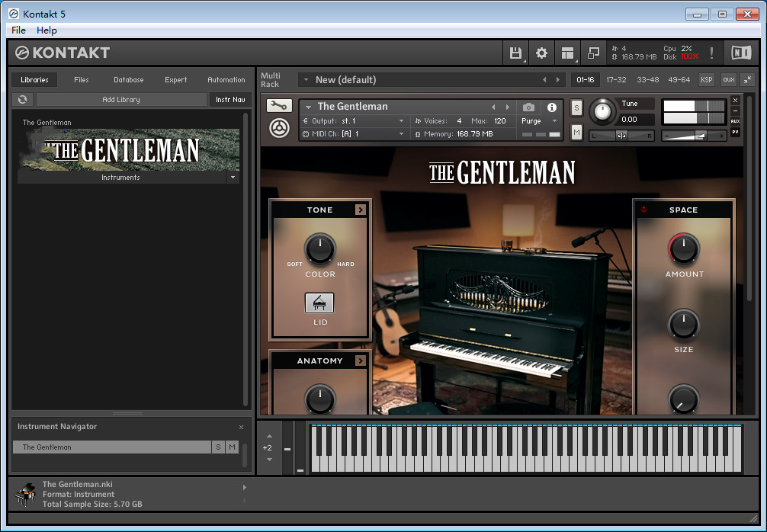
Task: Load next instrument with right arrow
Action: pyautogui.click(x=508, y=107)
